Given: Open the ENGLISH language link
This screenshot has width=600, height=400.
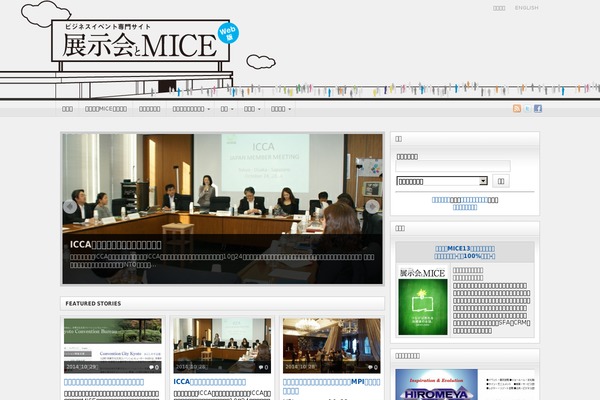Looking at the screenshot, I should [527, 8].
